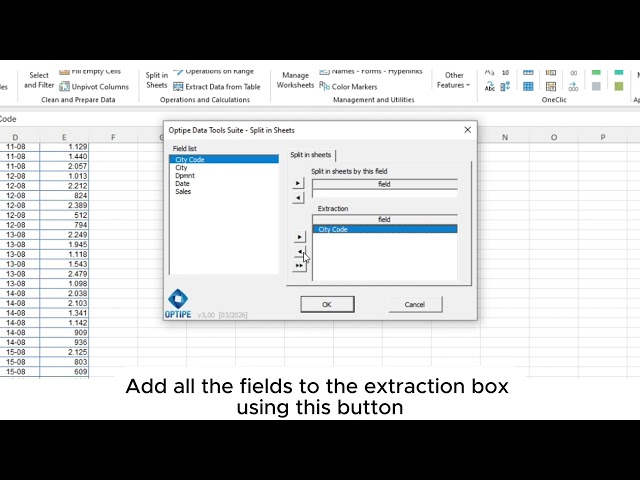Click the OK button in the dialog
640x480 pixels.
point(327,304)
